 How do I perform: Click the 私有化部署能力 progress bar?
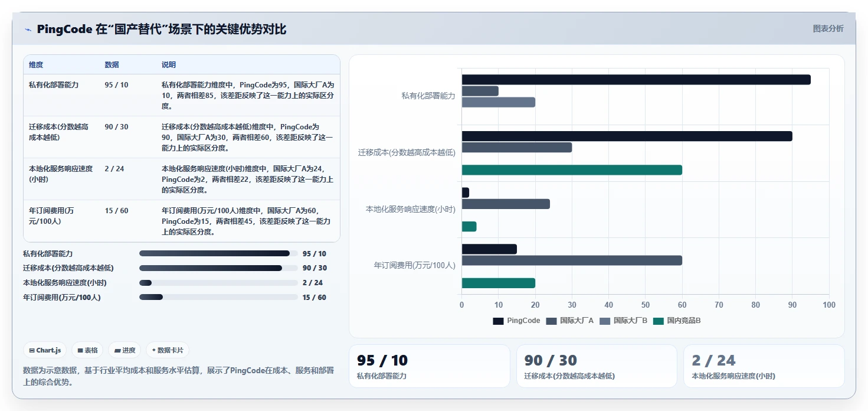click(218, 253)
